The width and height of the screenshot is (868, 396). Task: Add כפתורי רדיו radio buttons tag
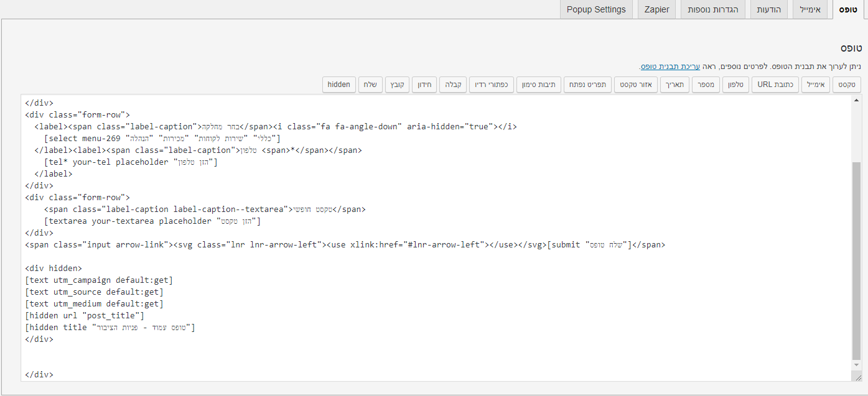coord(490,85)
